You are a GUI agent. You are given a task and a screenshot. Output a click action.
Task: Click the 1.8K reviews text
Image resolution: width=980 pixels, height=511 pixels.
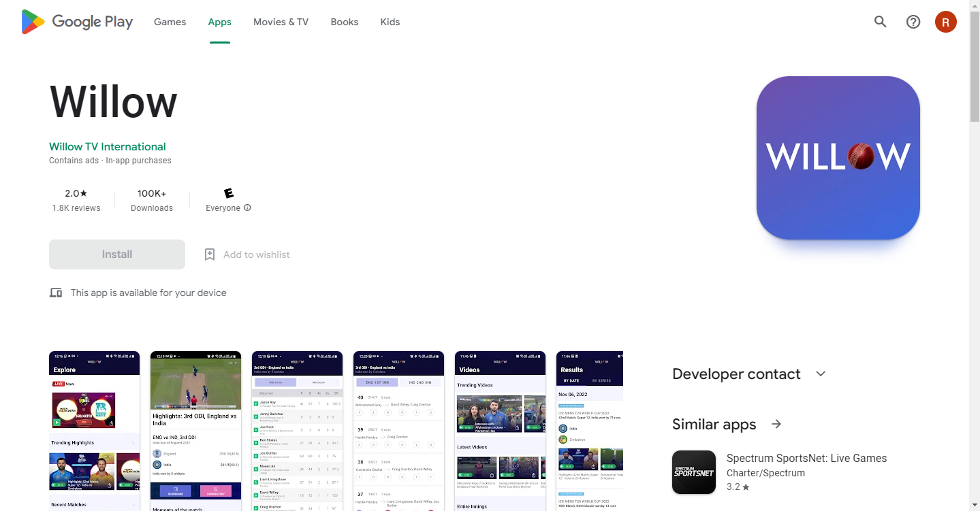pyautogui.click(x=76, y=208)
